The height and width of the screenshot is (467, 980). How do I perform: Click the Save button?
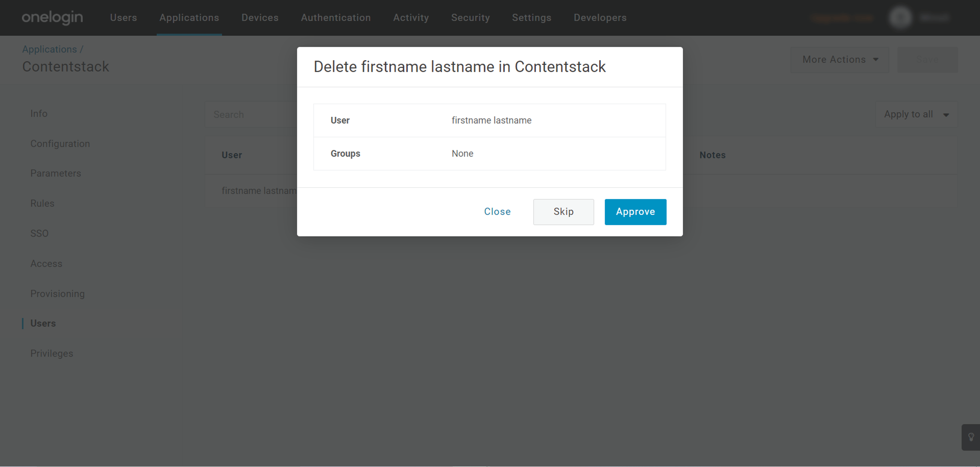(927, 60)
